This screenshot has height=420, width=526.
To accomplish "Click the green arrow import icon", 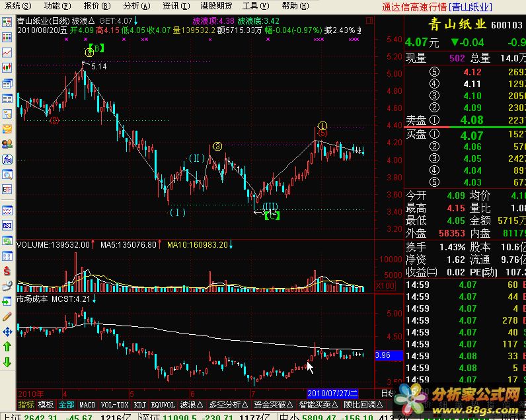I will (7, 301).
